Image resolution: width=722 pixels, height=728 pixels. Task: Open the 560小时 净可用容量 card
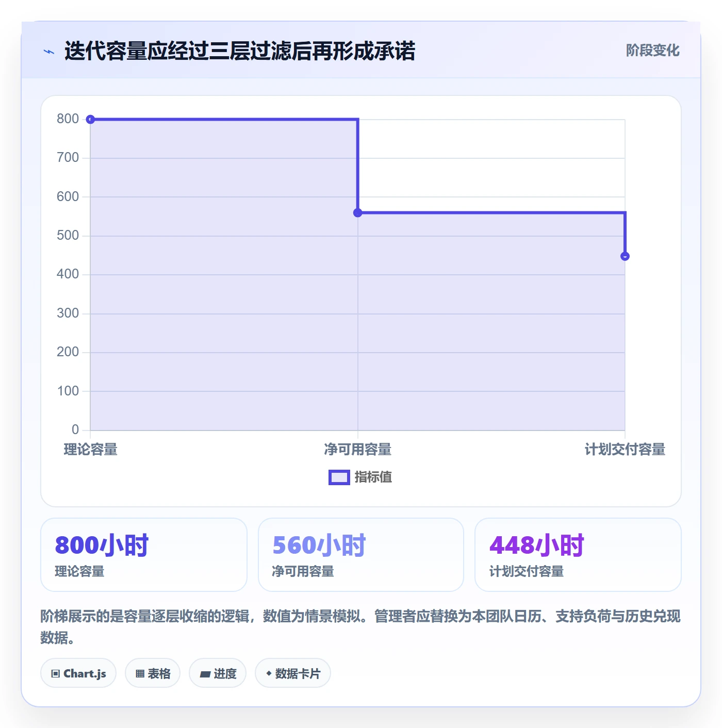361,555
